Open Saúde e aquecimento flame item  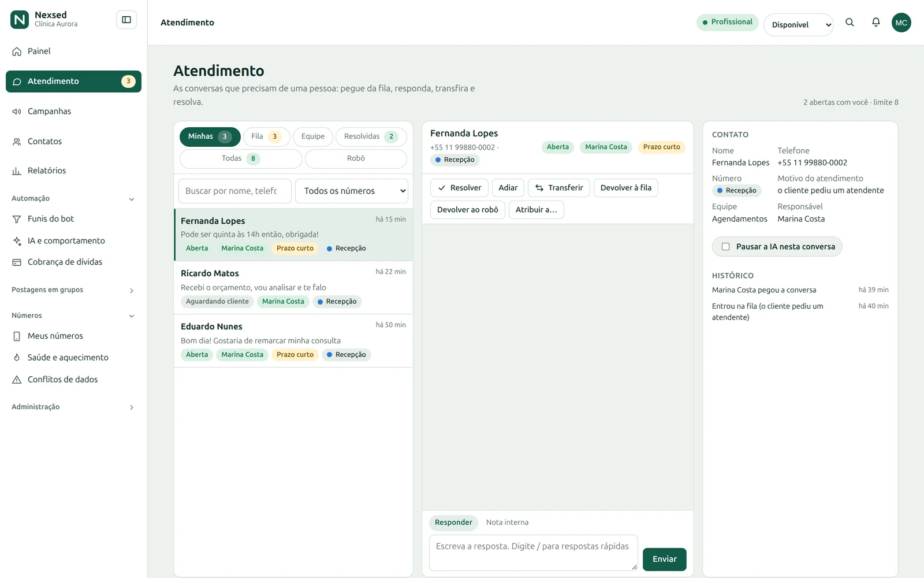click(74, 358)
